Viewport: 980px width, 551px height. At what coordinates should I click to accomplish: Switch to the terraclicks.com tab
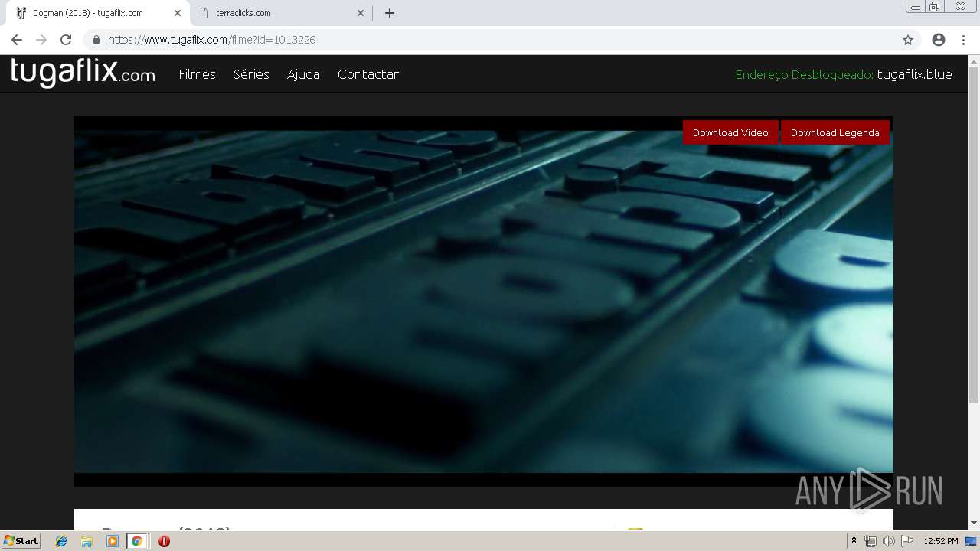(x=280, y=13)
